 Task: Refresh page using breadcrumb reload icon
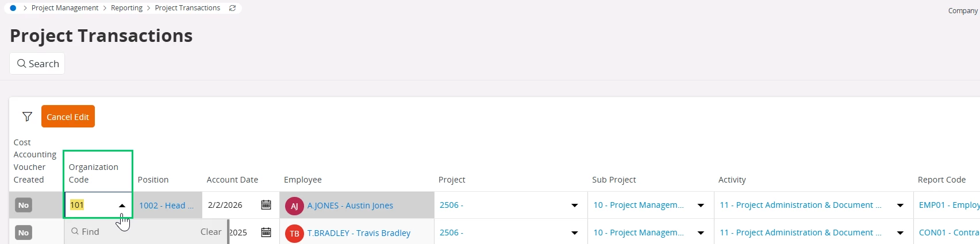232,8
